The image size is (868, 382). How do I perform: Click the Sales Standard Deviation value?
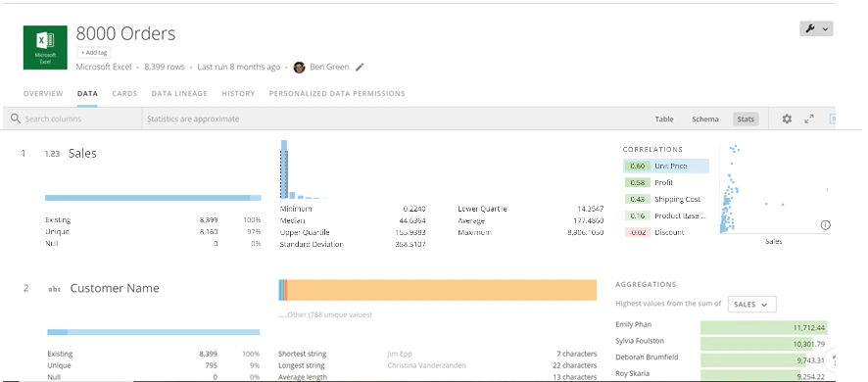point(410,244)
